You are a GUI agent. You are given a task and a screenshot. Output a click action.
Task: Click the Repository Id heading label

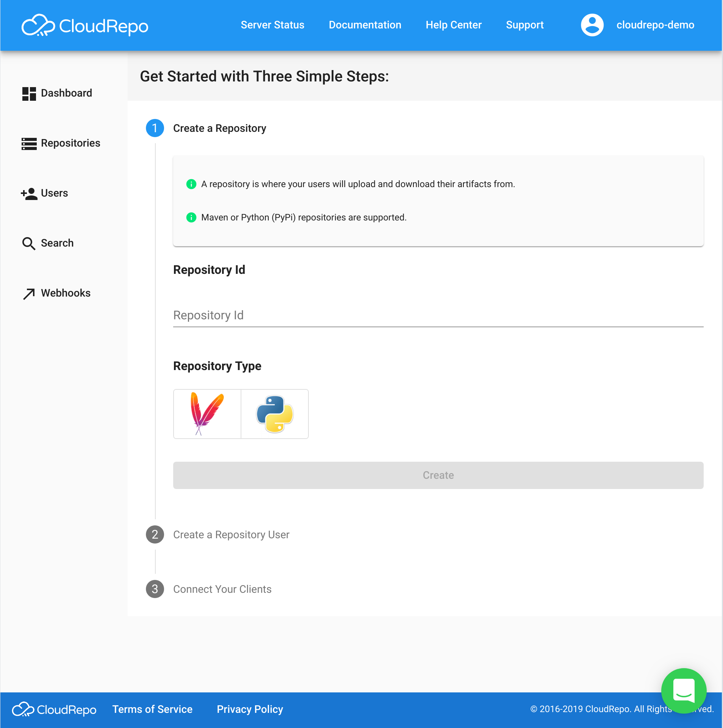[209, 270]
